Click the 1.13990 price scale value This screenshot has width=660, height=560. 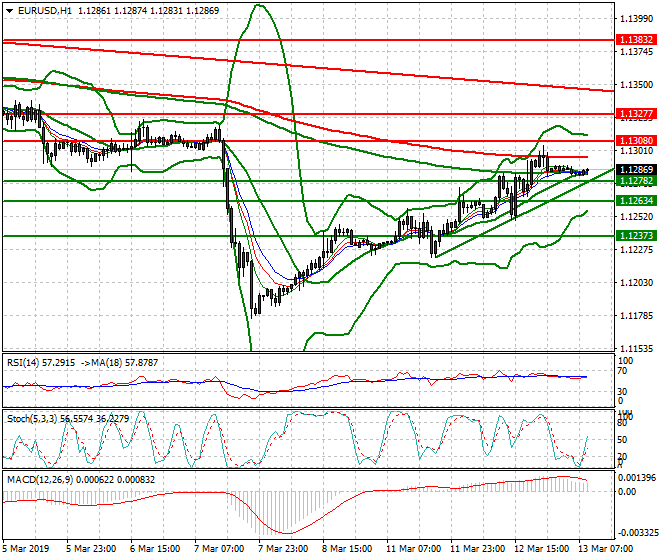(637, 19)
